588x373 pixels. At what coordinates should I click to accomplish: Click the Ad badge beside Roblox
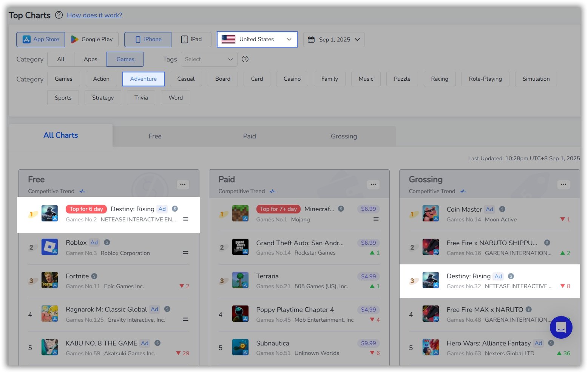click(x=94, y=243)
